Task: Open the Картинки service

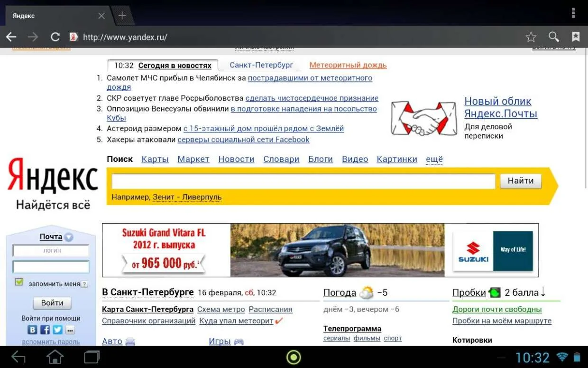Action: [x=397, y=159]
